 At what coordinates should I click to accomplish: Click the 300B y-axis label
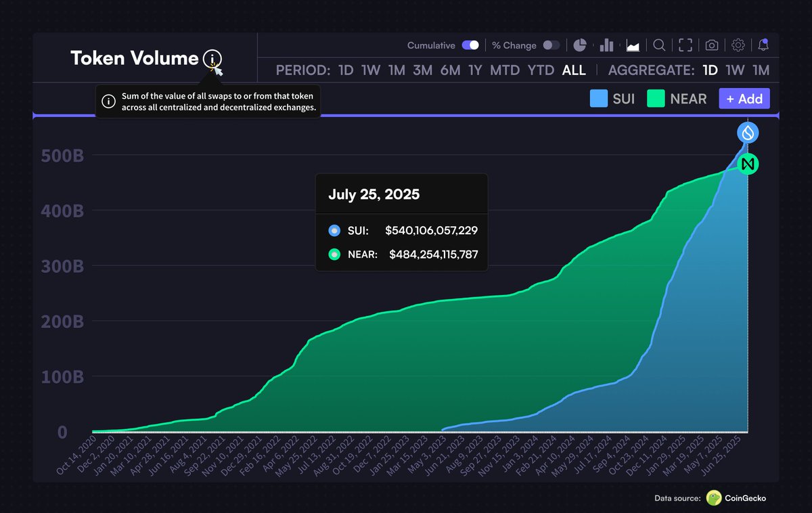tap(62, 266)
